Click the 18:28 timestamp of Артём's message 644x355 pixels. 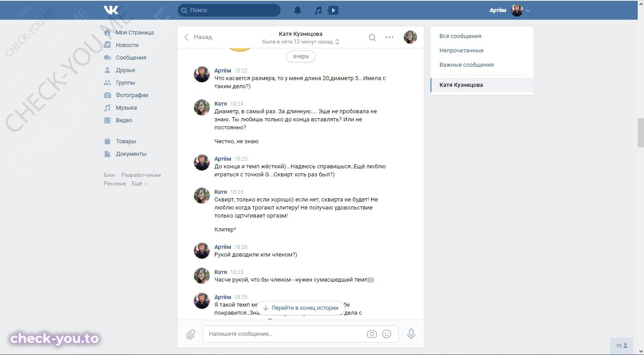[241, 247]
